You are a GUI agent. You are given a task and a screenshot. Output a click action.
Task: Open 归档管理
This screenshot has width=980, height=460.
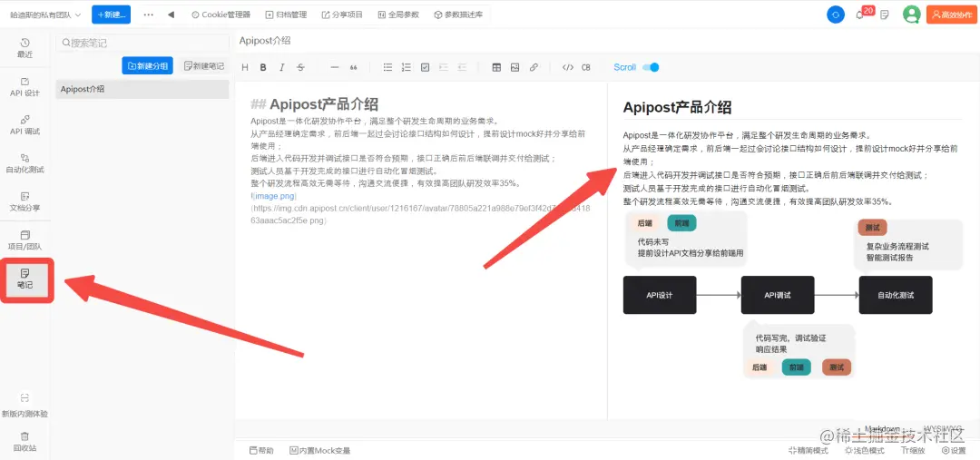click(286, 15)
